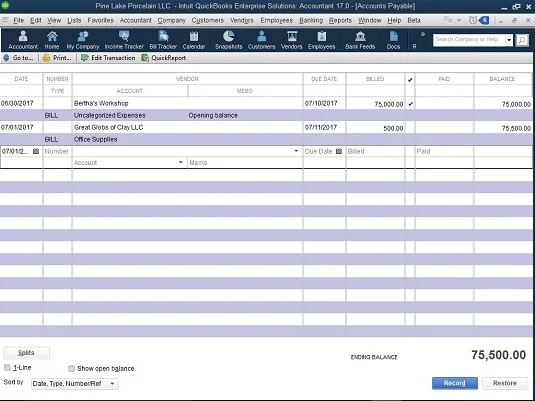Open the Edit menu
The width and height of the screenshot is (535, 401).
(x=35, y=20)
